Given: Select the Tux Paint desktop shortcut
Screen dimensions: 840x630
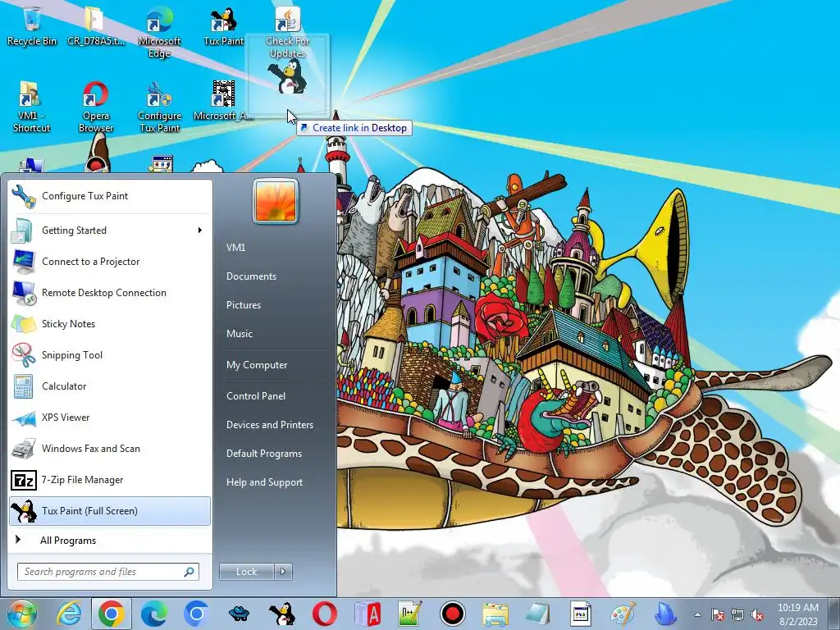Looking at the screenshot, I should (x=223, y=25).
